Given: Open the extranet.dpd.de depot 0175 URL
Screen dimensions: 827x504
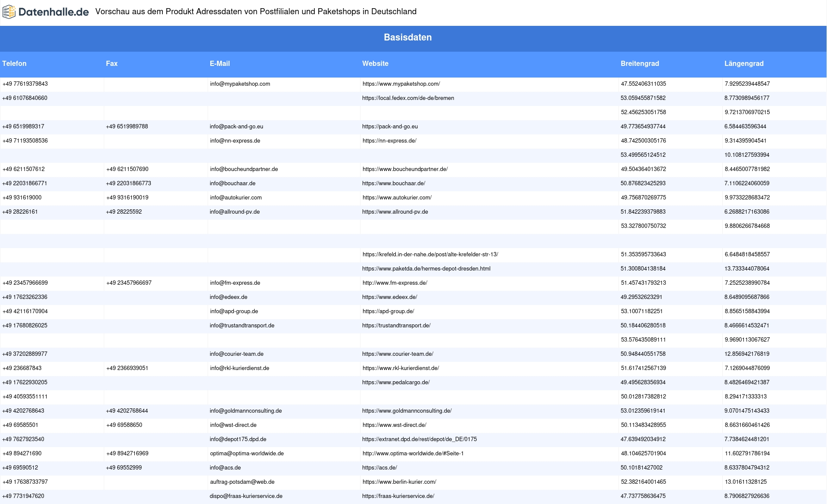Looking at the screenshot, I should pyautogui.click(x=420, y=439).
